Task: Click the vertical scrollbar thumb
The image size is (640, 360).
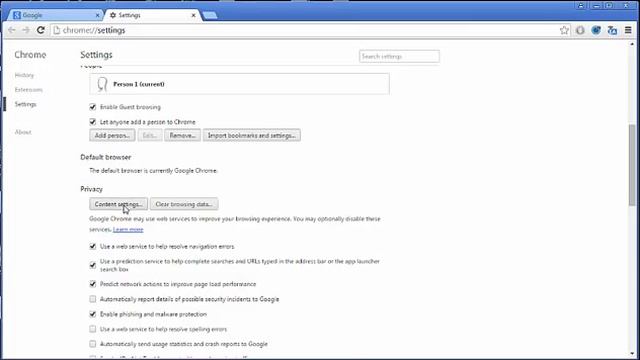Action: tap(632, 165)
